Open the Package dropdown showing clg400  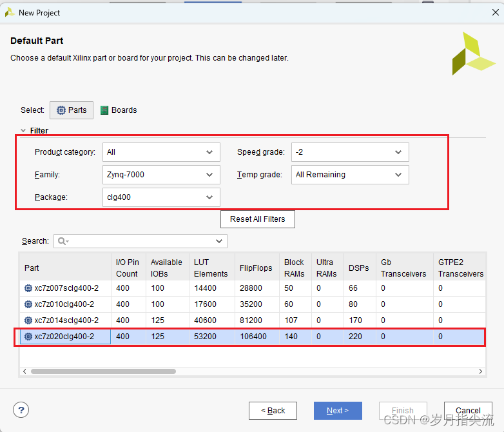point(161,197)
